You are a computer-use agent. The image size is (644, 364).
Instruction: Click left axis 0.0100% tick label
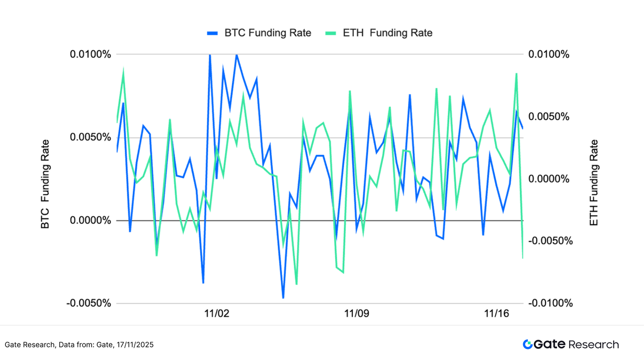[89, 54]
